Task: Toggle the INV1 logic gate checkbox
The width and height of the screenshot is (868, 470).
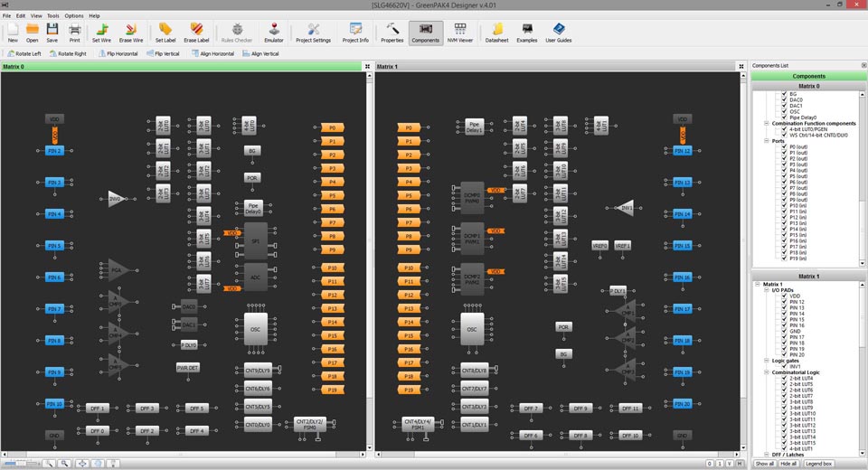Action: pos(784,366)
